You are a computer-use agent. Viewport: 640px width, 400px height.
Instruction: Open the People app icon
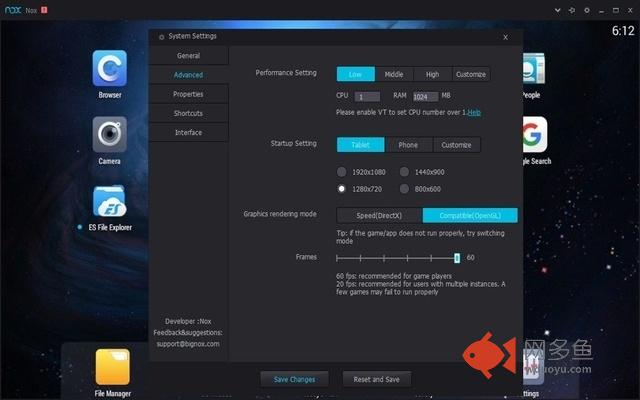(x=533, y=68)
